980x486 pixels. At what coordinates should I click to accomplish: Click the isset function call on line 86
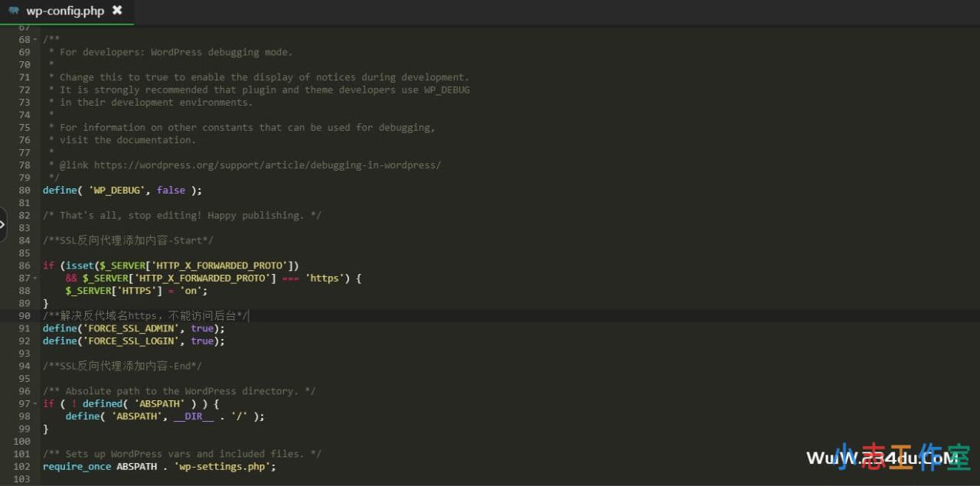pos(79,266)
